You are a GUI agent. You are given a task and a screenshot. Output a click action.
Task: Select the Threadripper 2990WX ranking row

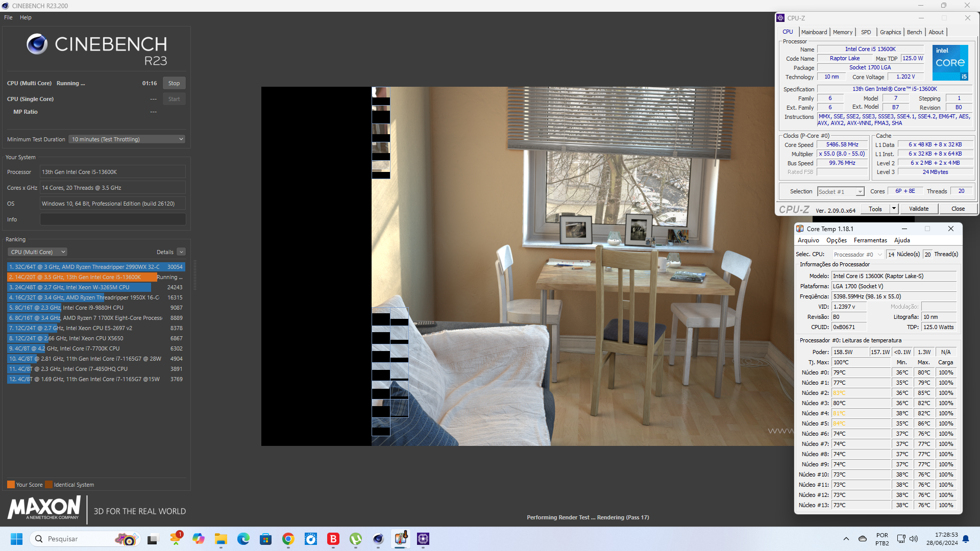pos(96,267)
